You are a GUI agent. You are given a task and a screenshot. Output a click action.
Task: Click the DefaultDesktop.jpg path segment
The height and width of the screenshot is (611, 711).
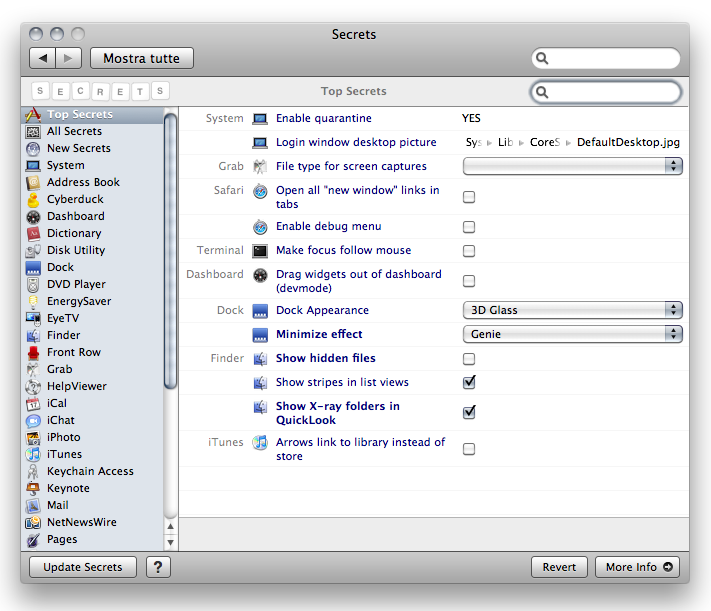pyautogui.click(x=628, y=142)
